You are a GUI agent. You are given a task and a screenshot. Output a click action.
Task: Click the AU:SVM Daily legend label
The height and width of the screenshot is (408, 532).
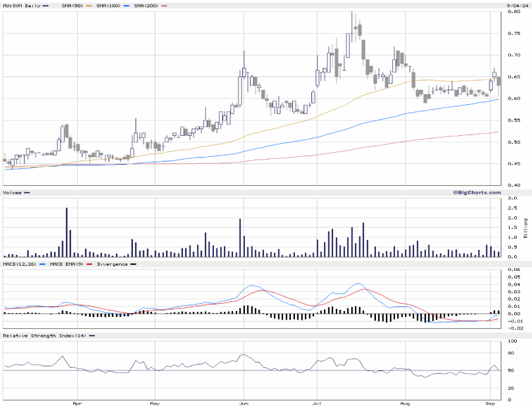[21, 5]
